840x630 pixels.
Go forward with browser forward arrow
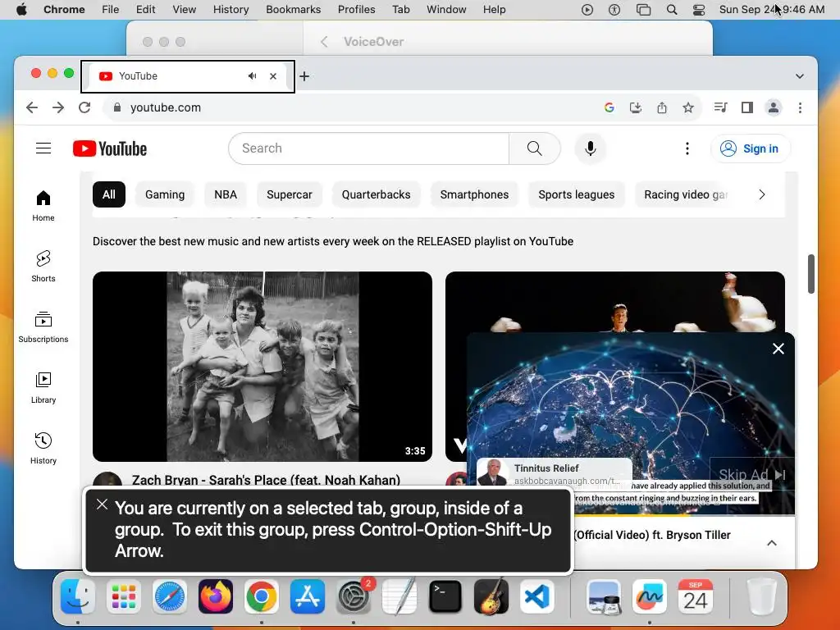click(x=58, y=107)
